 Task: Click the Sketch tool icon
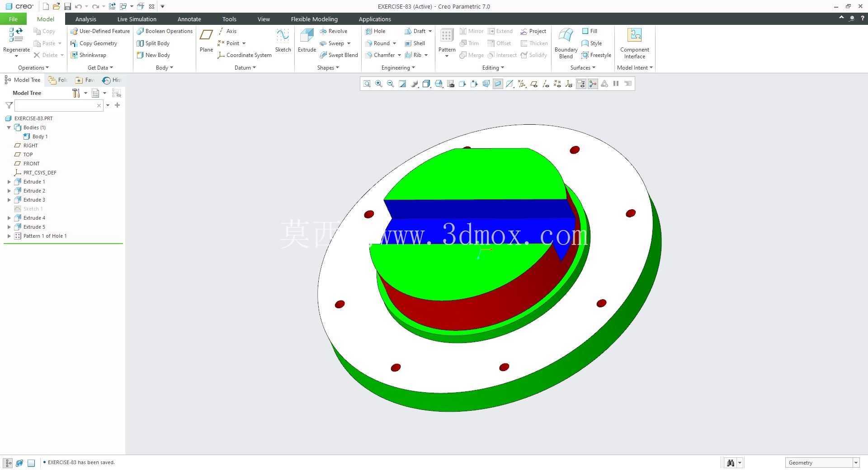coord(283,35)
